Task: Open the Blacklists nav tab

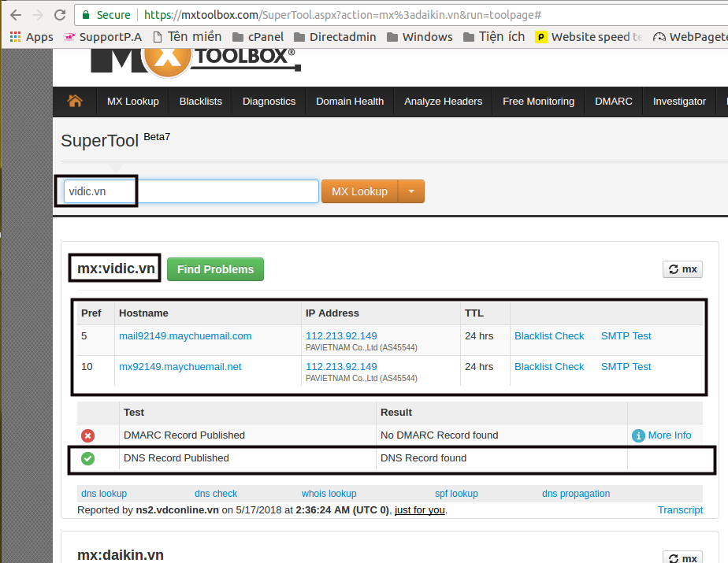Action: point(201,101)
